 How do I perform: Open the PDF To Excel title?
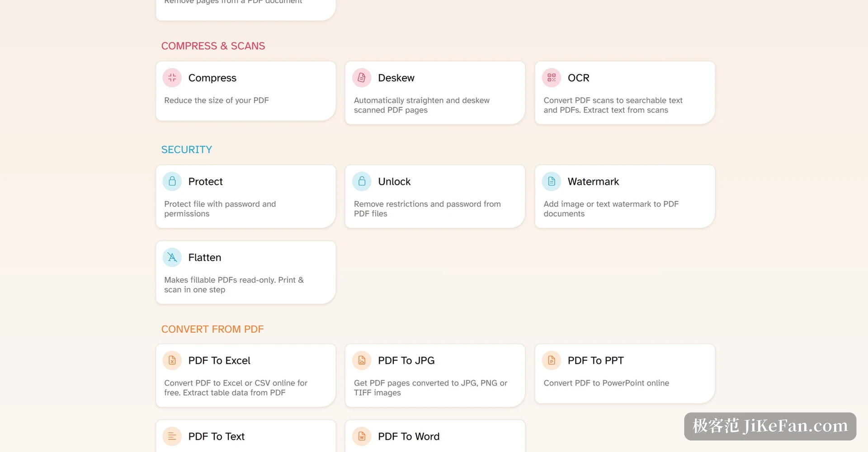[x=219, y=360]
